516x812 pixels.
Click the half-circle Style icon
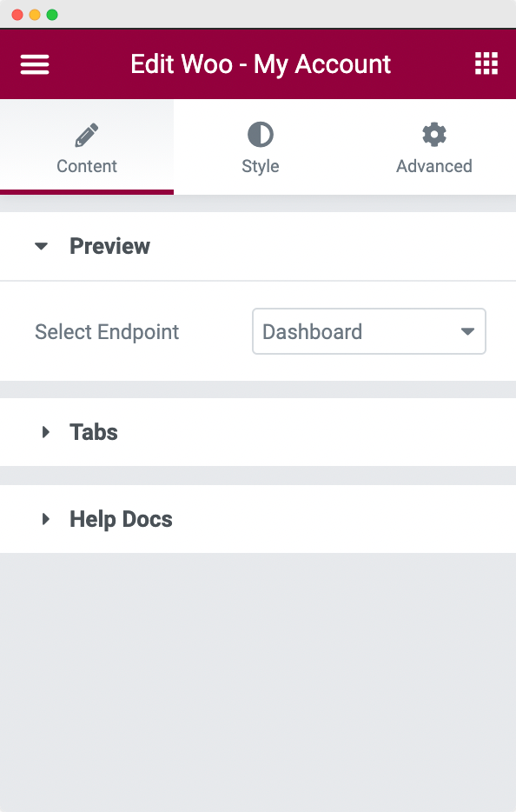261,135
